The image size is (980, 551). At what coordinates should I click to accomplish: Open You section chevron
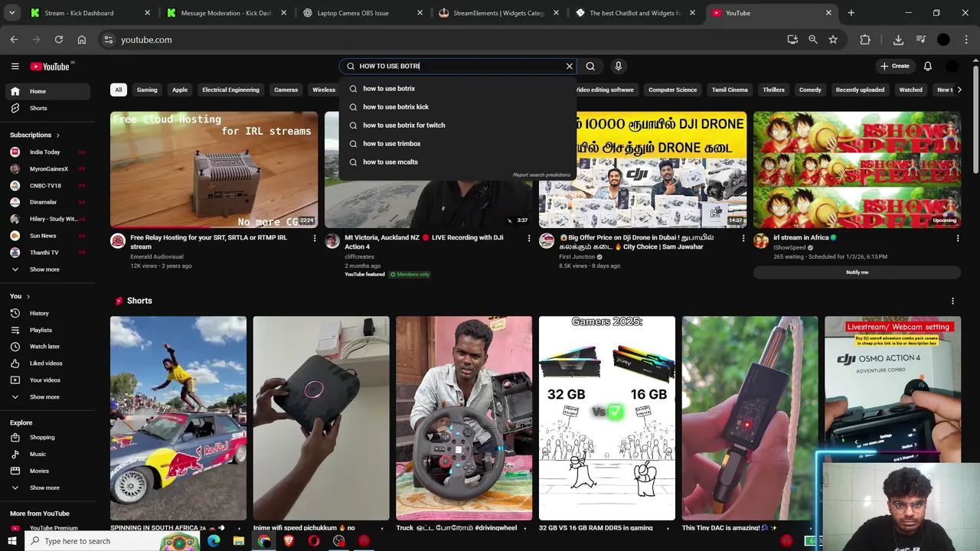(28, 296)
